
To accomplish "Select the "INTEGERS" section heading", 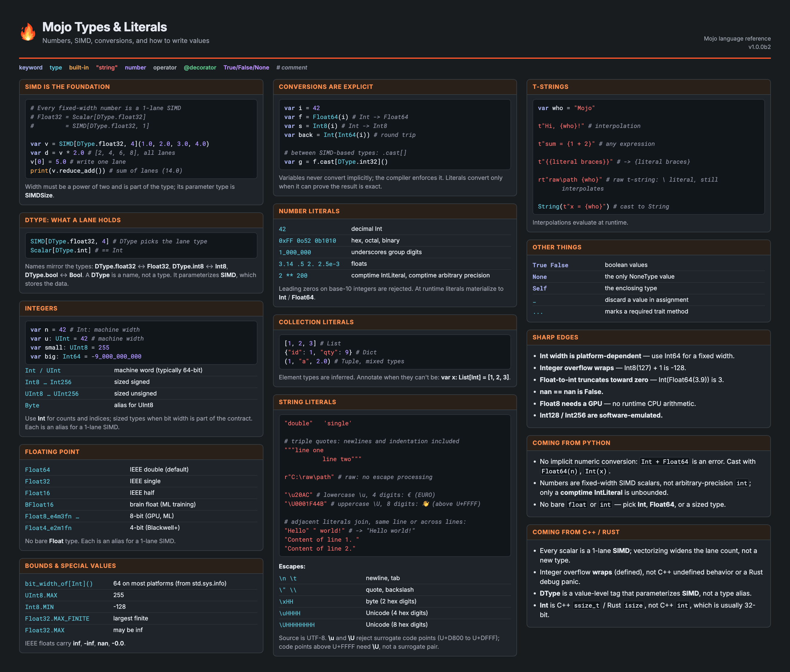I will [x=41, y=309].
